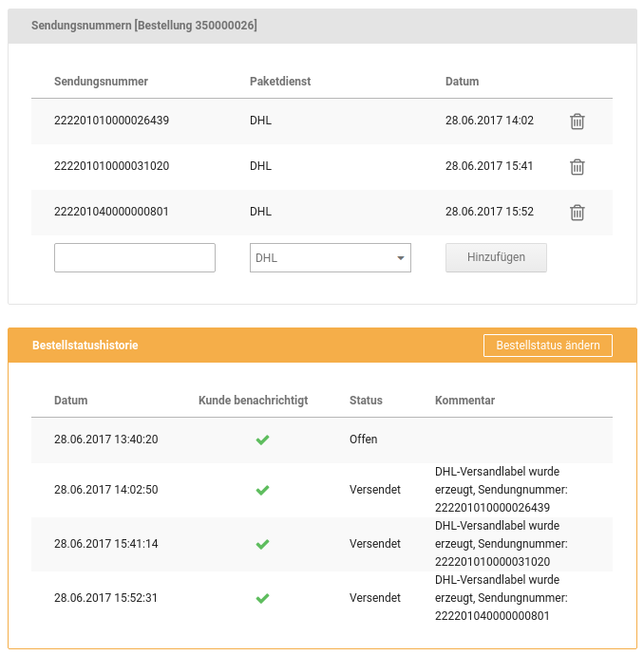Screen dimensions: 644x655
Task: Click the 28.06.2017 14:02 shipment date
Action: [x=489, y=121]
